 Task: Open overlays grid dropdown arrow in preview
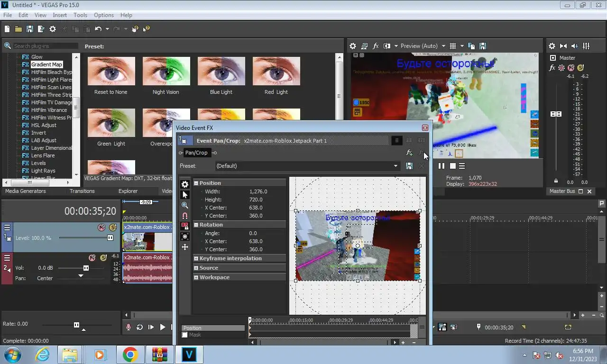coord(461,46)
